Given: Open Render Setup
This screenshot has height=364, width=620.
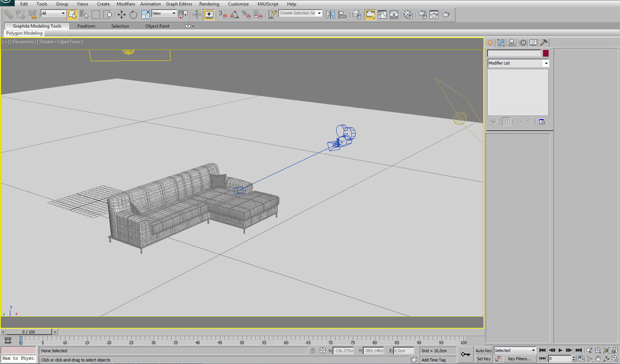Looking at the screenshot, I should (x=423, y=14).
